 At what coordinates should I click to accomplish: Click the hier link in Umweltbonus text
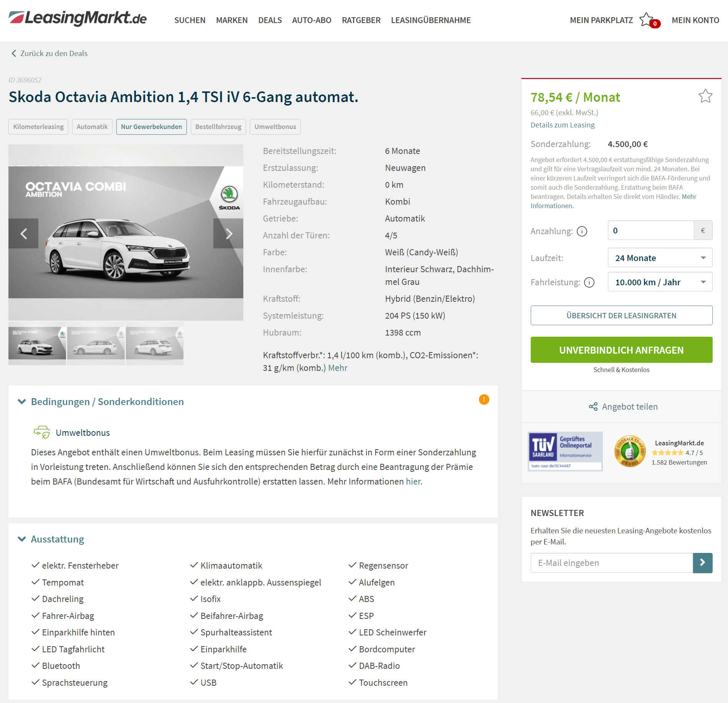coord(413,481)
